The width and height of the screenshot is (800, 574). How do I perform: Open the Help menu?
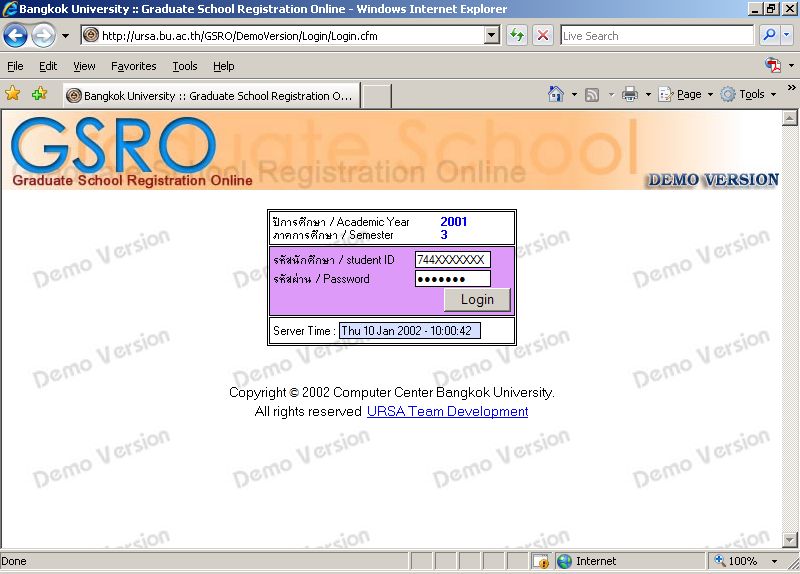click(223, 66)
